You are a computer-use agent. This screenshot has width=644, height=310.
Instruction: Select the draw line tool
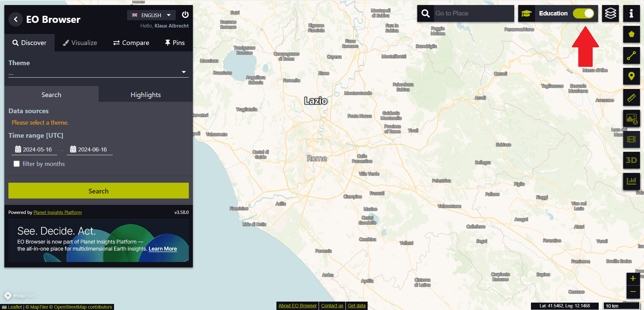631,55
